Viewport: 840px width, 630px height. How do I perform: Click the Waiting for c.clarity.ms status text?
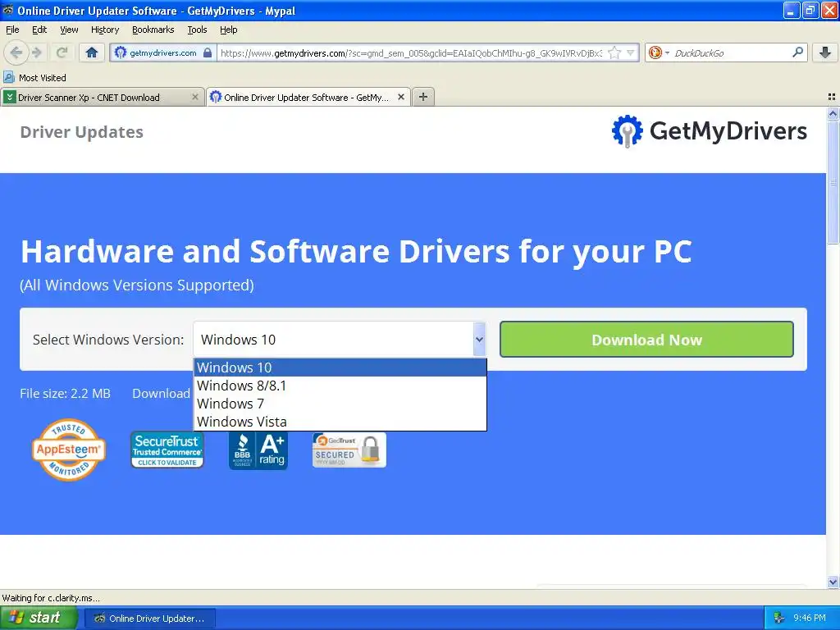coord(51,598)
